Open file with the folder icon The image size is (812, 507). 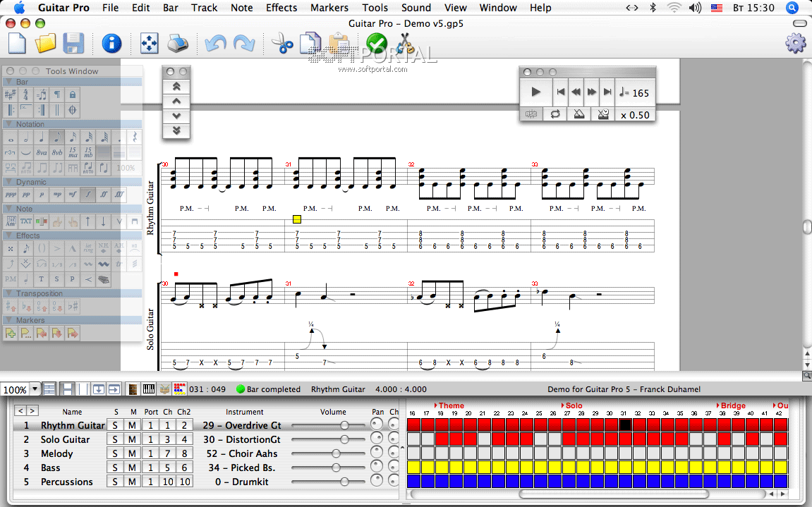coord(46,44)
